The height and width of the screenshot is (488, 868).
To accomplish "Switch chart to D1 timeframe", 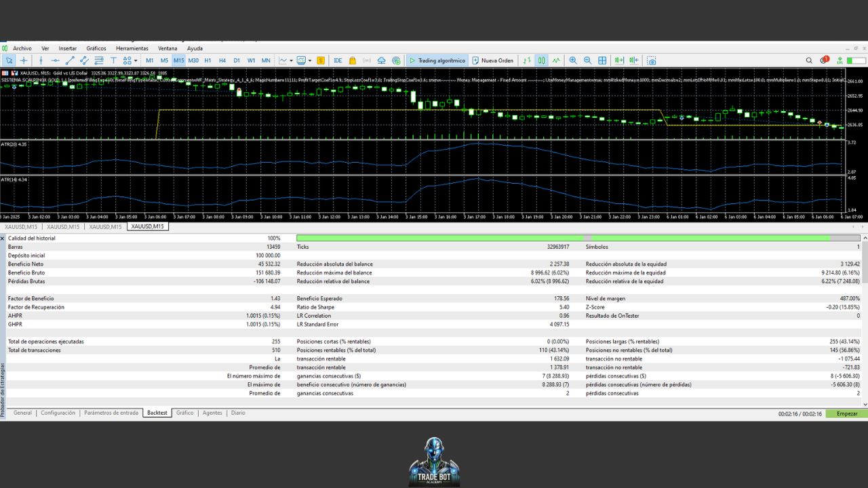I will click(237, 60).
